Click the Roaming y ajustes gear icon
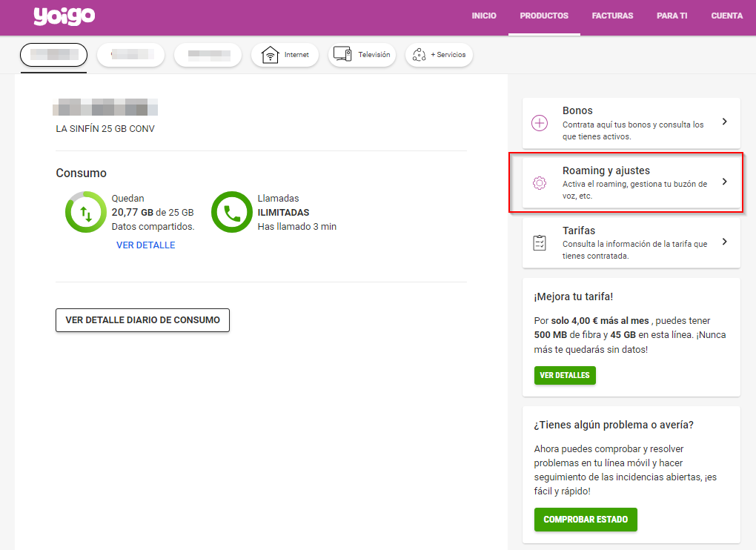Screen dimensions: 756x550 coord(540,183)
